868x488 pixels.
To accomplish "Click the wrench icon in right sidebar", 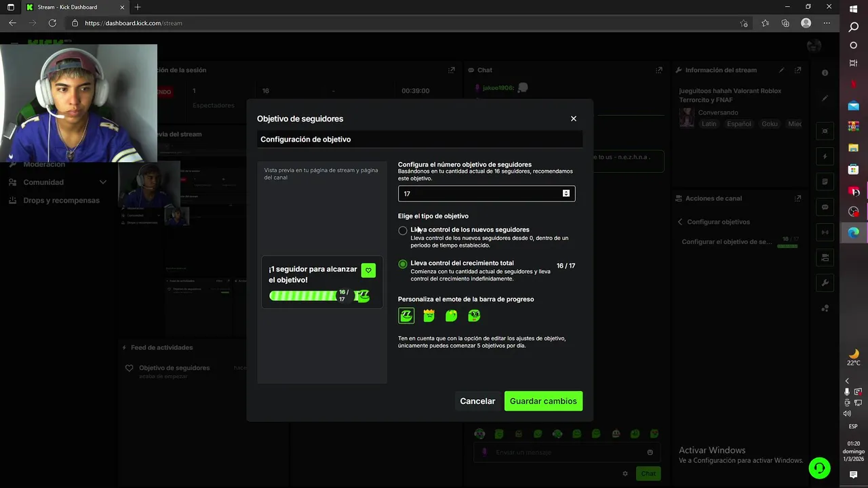I will pos(825,283).
